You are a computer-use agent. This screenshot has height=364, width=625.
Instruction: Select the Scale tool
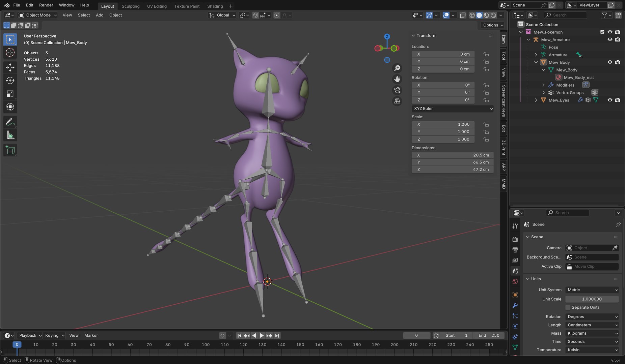pyautogui.click(x=10, y=94)
